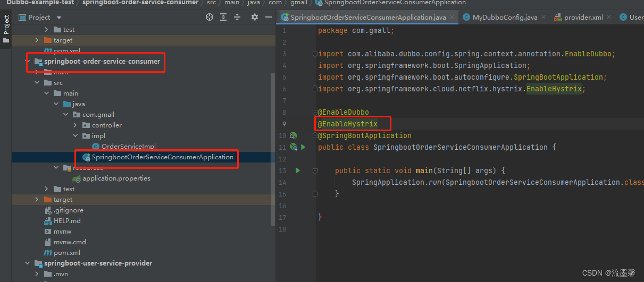Click the package com.gmall statement on line 1
Screen dimensions: 644x282
click(356, 30)
